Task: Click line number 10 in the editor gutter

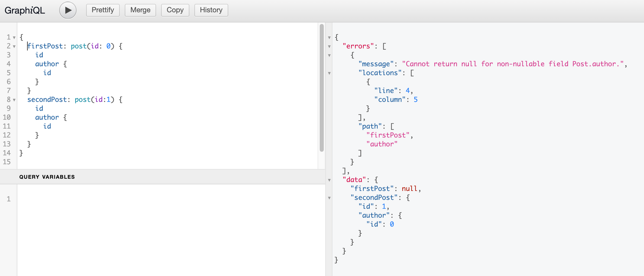Action: pos(7,117)
